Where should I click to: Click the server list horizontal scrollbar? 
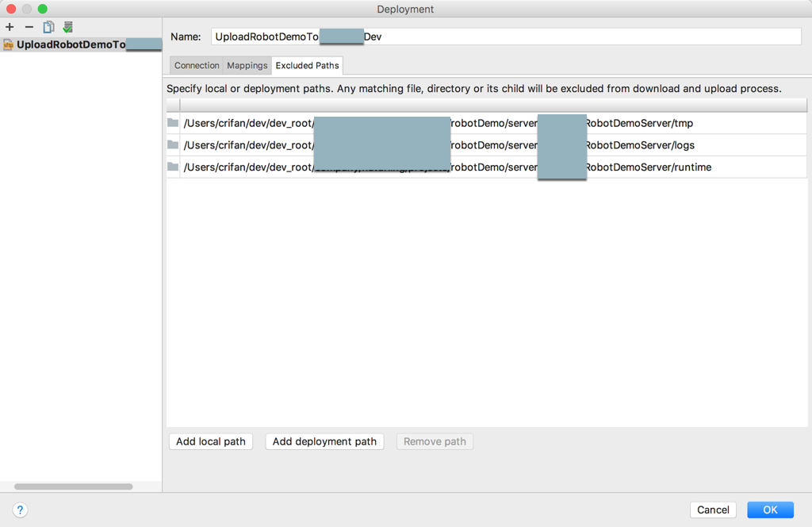coord(74,487)
